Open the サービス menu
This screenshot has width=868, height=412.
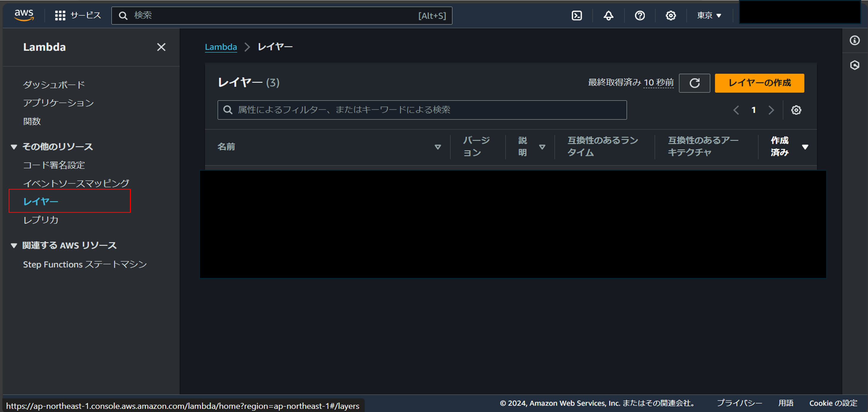(x=78, y=15)
